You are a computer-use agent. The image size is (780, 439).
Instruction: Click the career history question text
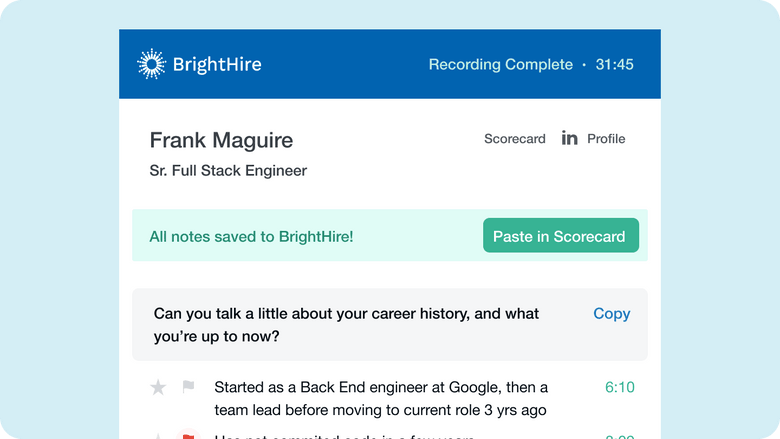click(x=346, y=325)
